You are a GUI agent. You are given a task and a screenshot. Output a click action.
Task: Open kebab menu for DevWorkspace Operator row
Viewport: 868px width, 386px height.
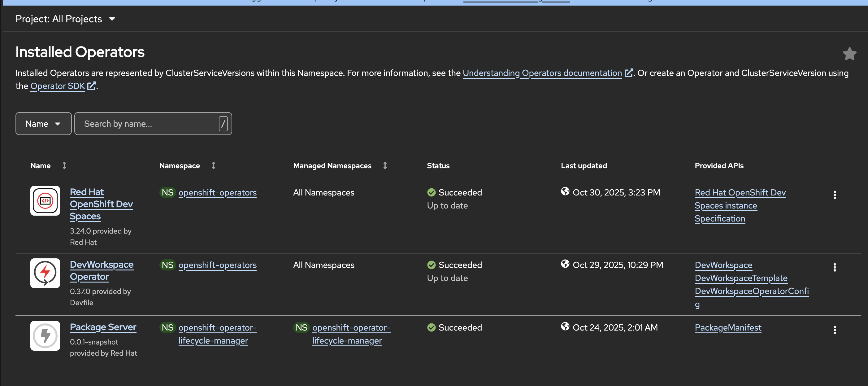[x=834, y=267]
